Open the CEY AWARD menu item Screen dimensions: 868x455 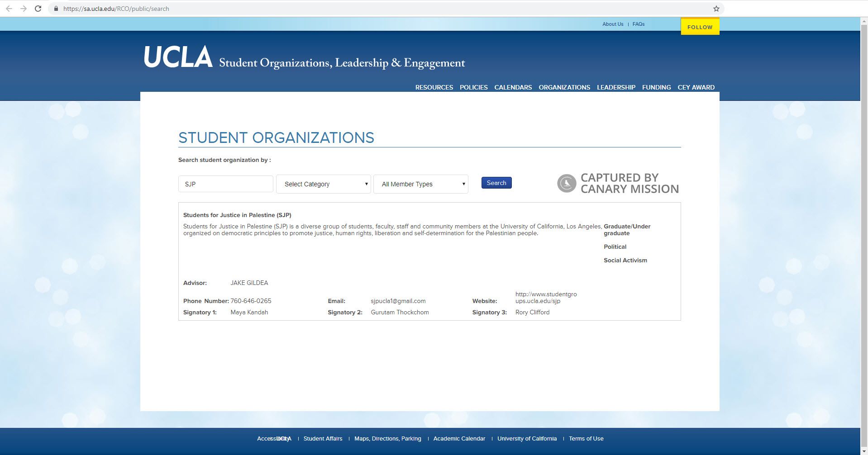point(696,87)
